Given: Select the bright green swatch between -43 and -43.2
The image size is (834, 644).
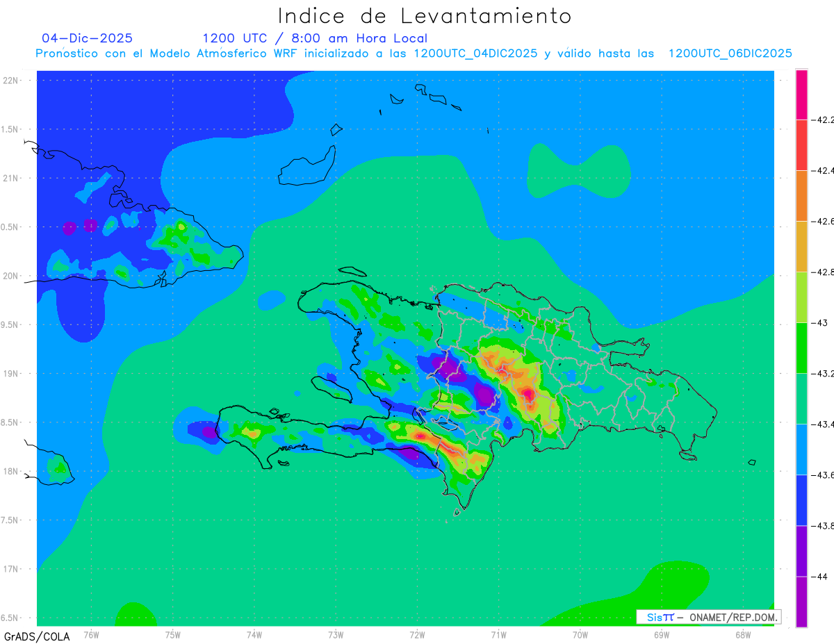Looking at the screenshot, I should [801, 347].
